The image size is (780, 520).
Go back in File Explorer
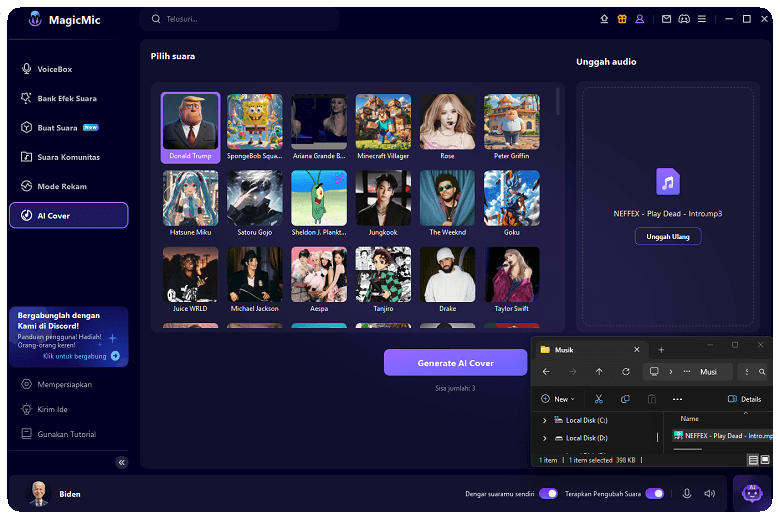[546, 372]
